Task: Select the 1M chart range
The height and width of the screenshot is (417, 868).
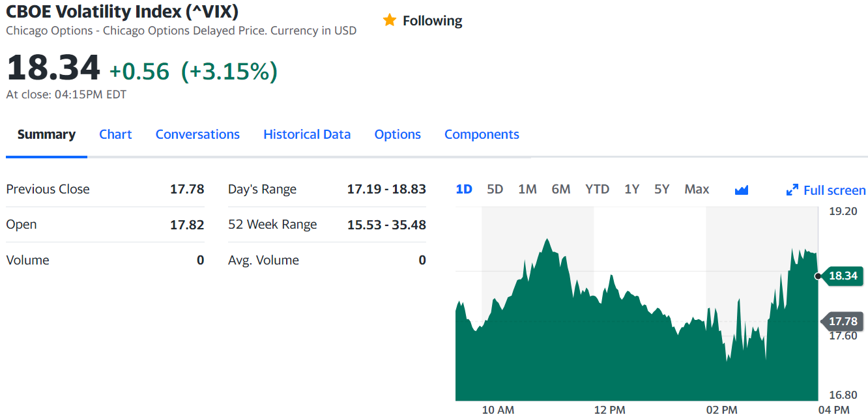Action: click(x=527, y=190)
